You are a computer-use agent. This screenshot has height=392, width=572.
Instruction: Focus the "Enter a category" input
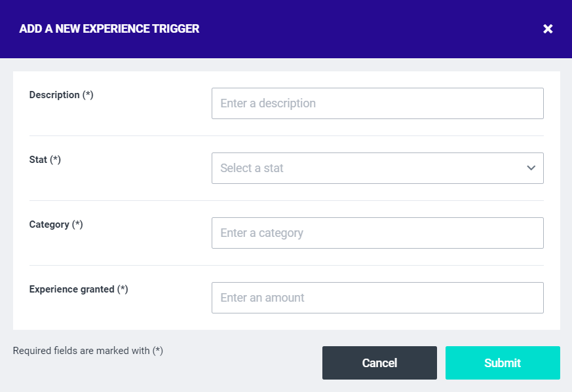click(x=377, y=233)
